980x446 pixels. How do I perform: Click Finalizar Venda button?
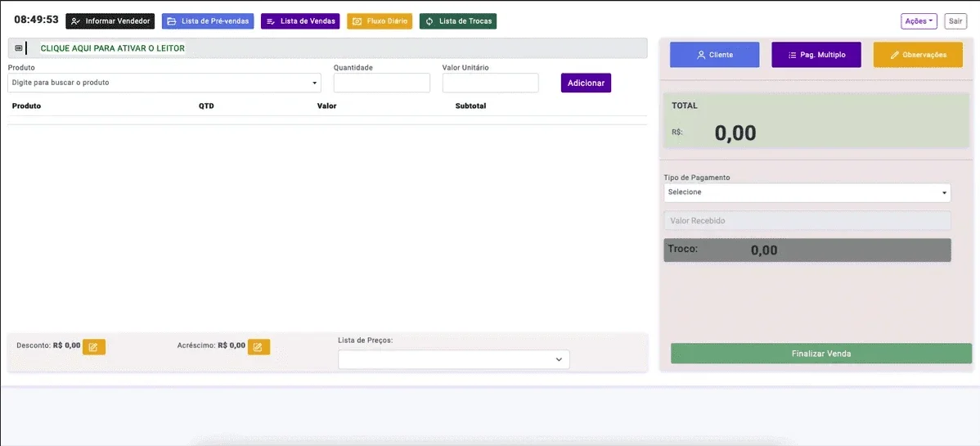point(821,354)
